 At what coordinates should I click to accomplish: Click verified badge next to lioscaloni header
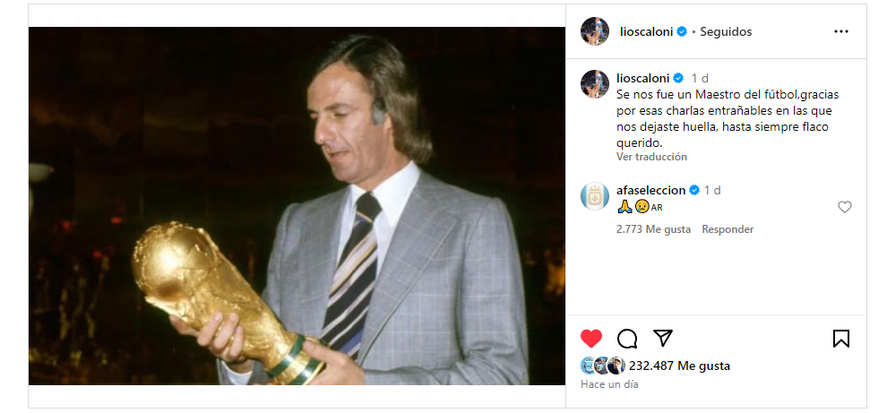(x=682, y=32)
